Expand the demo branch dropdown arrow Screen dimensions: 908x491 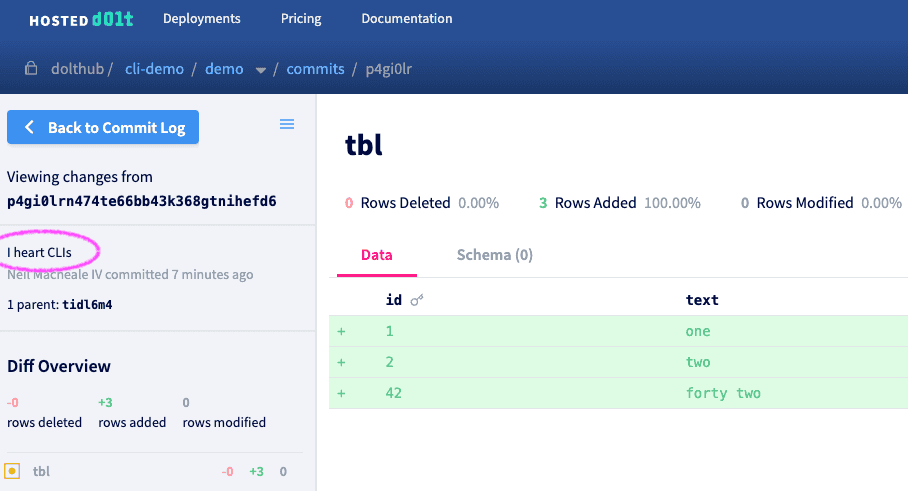261,70
